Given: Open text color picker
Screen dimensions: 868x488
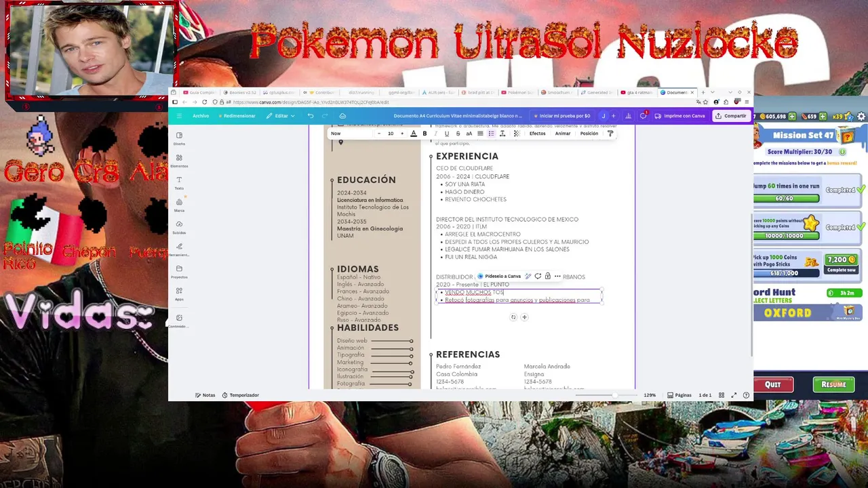Looking at the screenshot, I should coord(414,134).
